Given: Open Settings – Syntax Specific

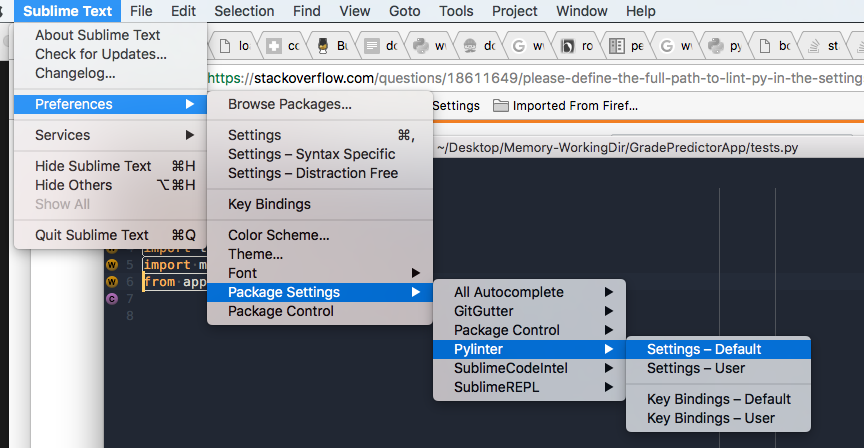Looking at the screenshot, I should pos(320,154).
